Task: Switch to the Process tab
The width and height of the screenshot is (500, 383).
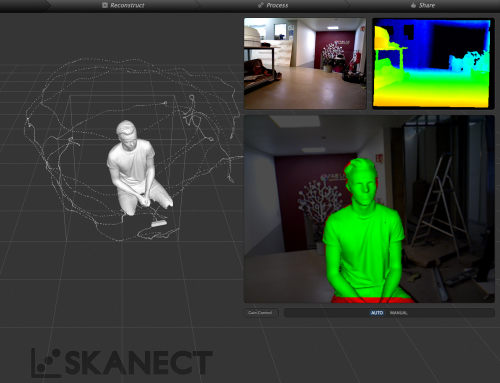Action: [x=273, y=5]
